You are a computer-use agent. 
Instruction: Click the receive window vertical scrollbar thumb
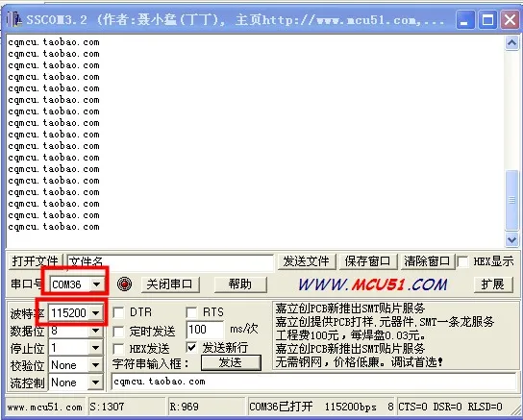tap(511, 200)
